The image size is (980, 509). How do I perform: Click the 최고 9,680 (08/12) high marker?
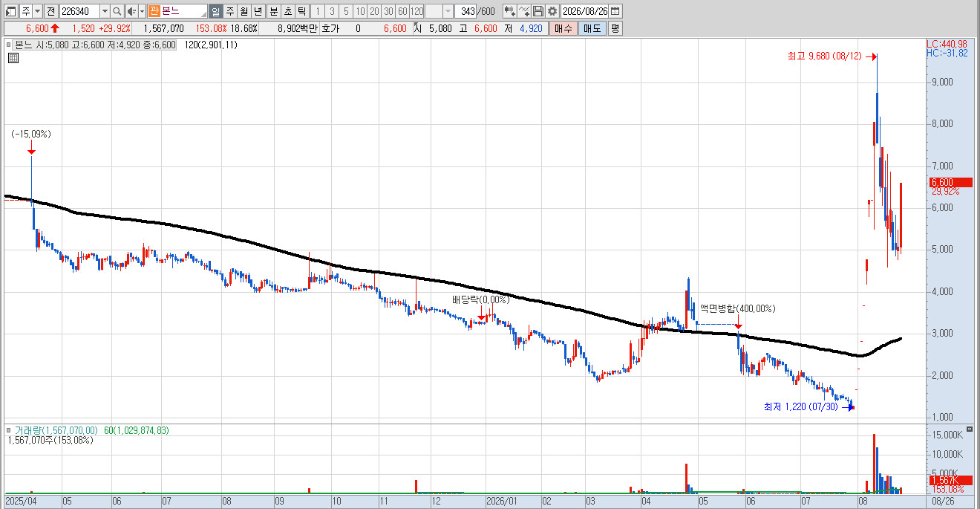(x=825, y=56)
